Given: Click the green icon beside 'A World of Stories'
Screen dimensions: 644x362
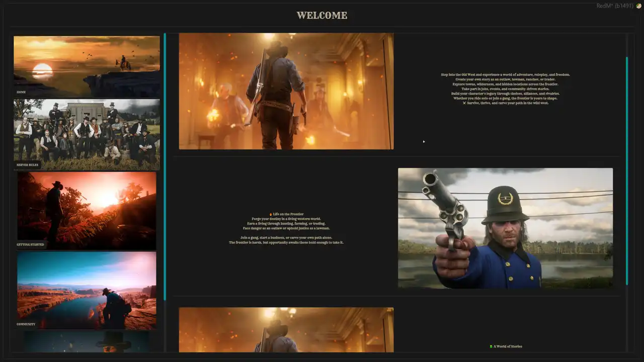Looking at the screenshot, I should pos(491,346).
